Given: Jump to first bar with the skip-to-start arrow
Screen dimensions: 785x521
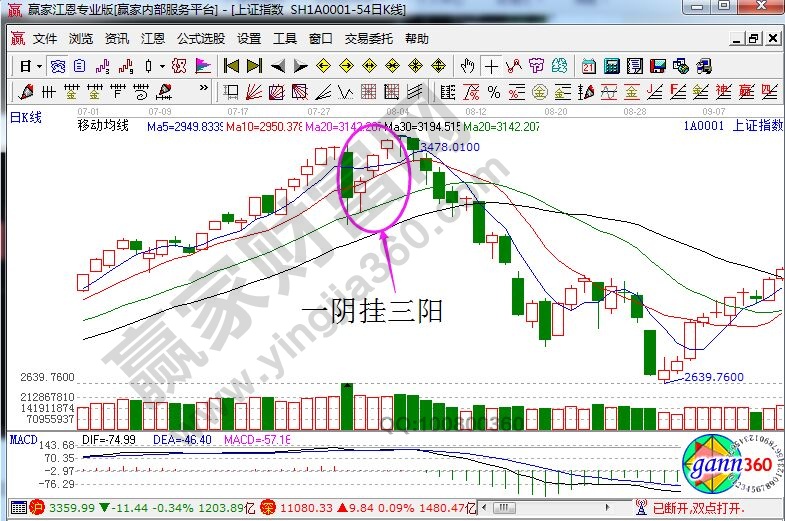Looking at the screenshot, I should click(231, 67).
